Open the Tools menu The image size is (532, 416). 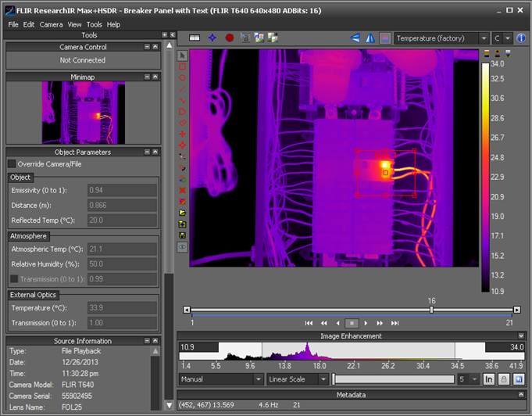coord(95,24)
